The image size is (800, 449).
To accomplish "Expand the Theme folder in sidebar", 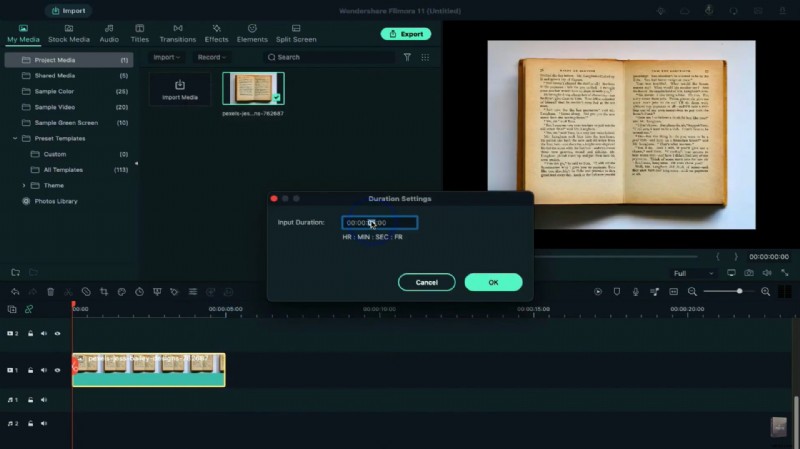I will pos(24,185).
